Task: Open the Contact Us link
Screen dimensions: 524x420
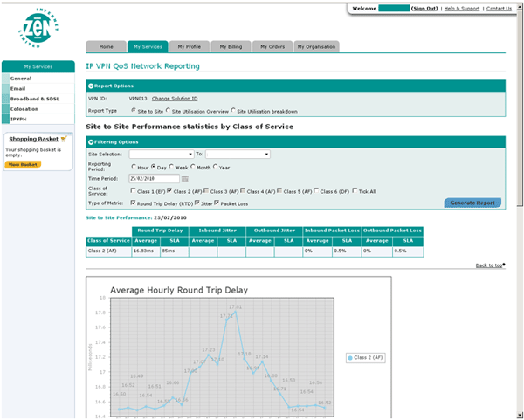Action: point(499,9)
